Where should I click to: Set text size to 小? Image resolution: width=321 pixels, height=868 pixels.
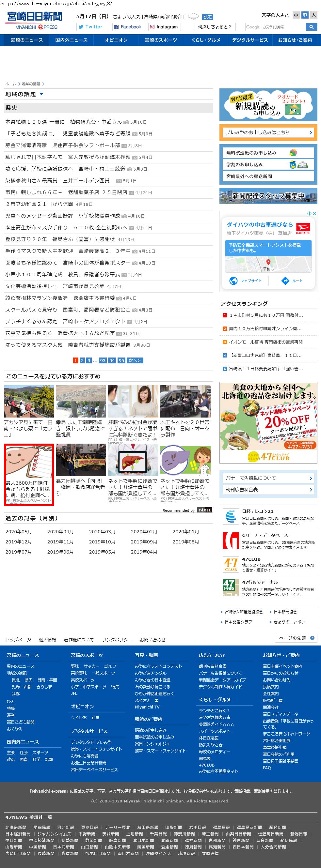tap(296, 15)
